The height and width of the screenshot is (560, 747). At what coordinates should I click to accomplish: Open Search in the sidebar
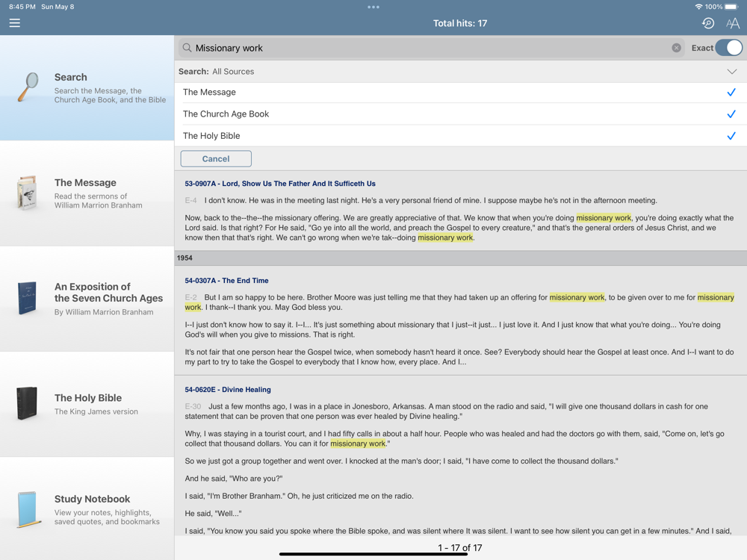pyautogui.click(x=87, y=87)
